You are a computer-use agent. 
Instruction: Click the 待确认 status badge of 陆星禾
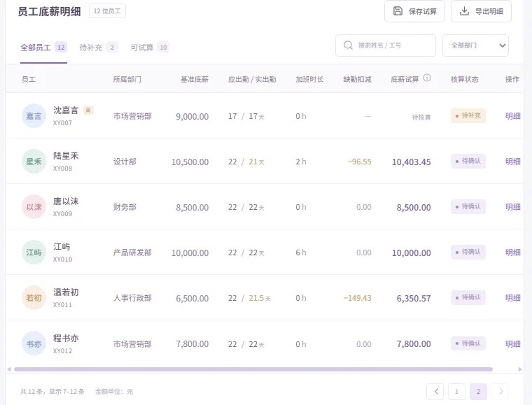coord(468,161)
